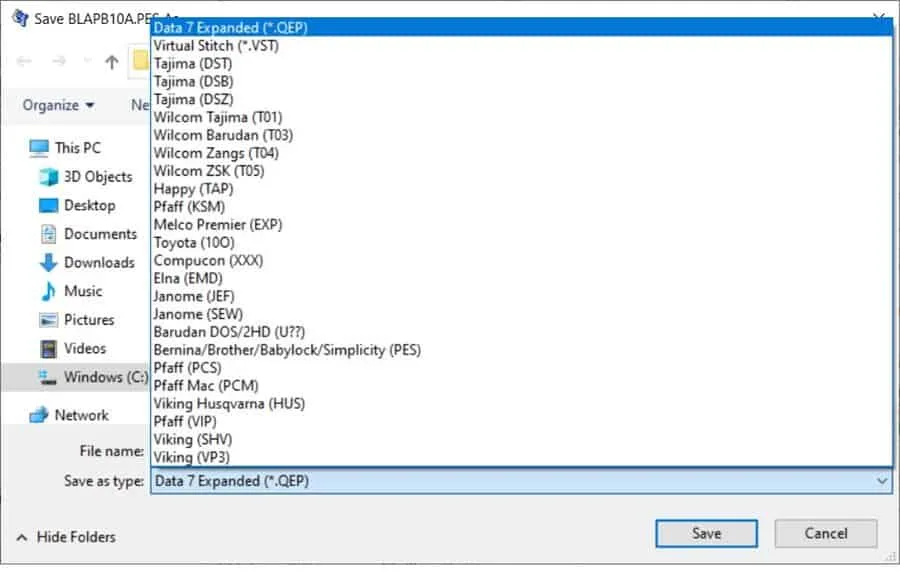Select Pfaff (VIP) file type
This screenshot has width=900, height=573.
pos(521,421)
